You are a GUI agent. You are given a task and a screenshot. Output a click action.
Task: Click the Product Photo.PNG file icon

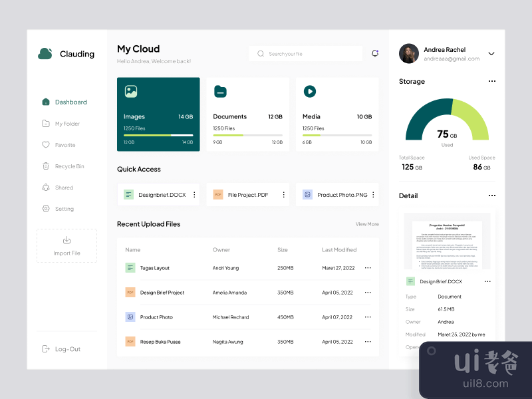[307, 195]
